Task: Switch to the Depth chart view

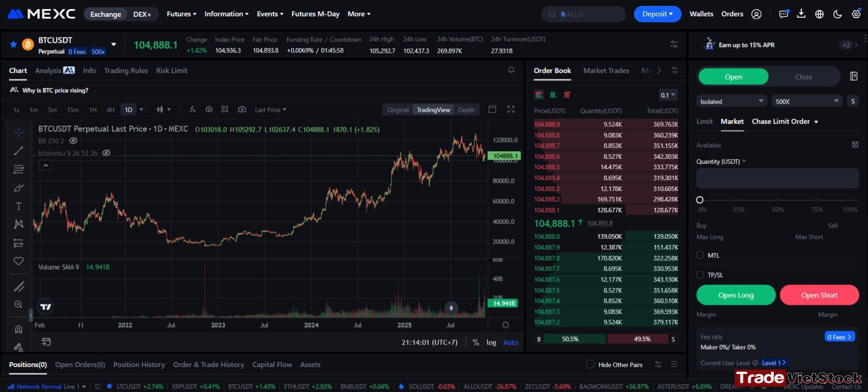Action: click(x=466, y=110)
